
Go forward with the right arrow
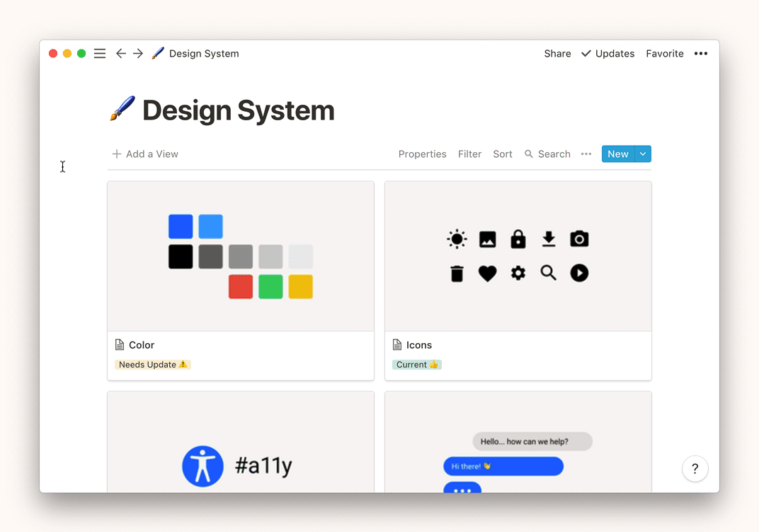tap(138, 54)
